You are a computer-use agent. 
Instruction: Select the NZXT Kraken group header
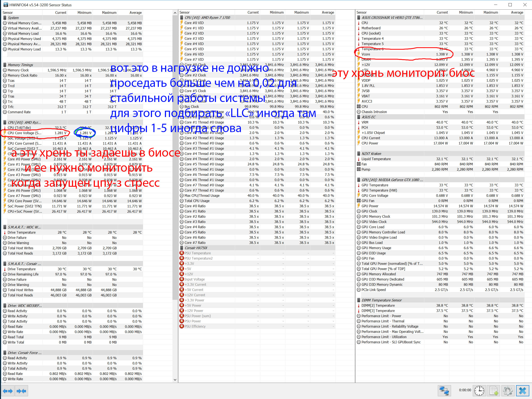[371, 154]
